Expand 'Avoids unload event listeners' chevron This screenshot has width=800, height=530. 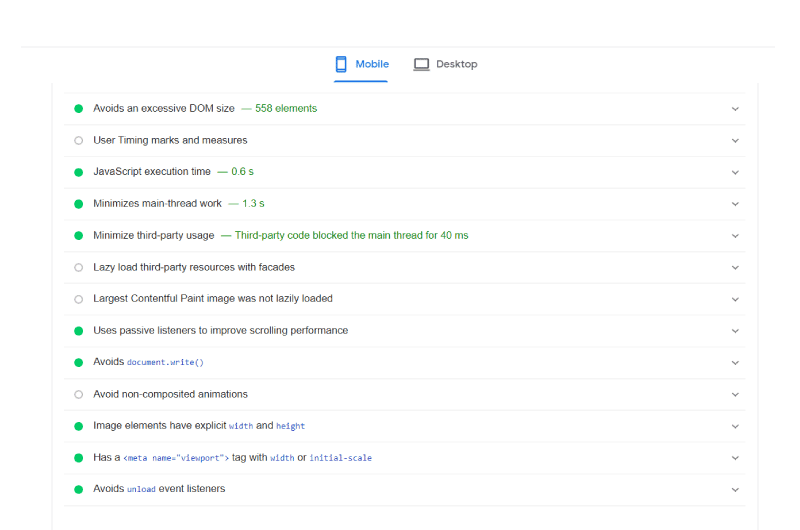coord(735,490)
